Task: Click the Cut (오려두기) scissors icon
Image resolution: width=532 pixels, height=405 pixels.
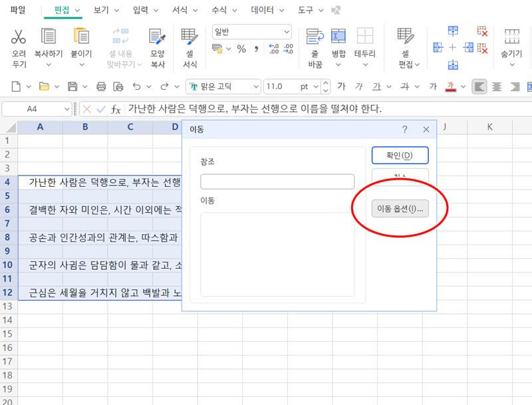Action: coord(19,37)
